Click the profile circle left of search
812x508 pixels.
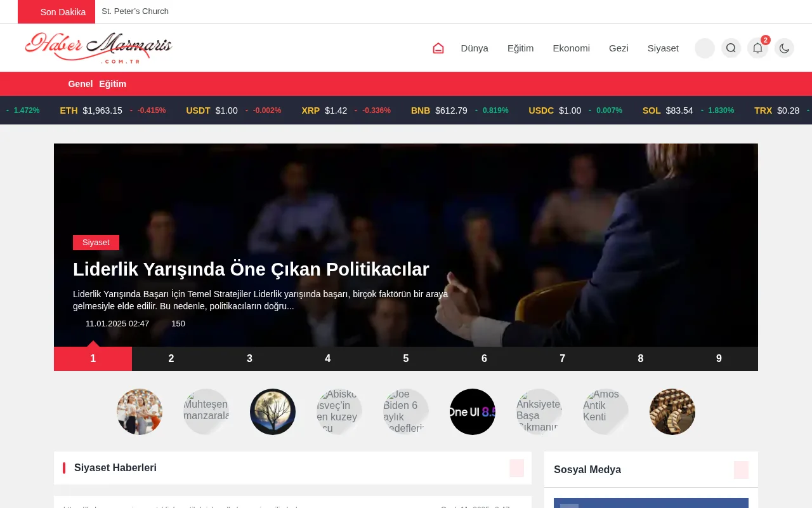[704, 48]
